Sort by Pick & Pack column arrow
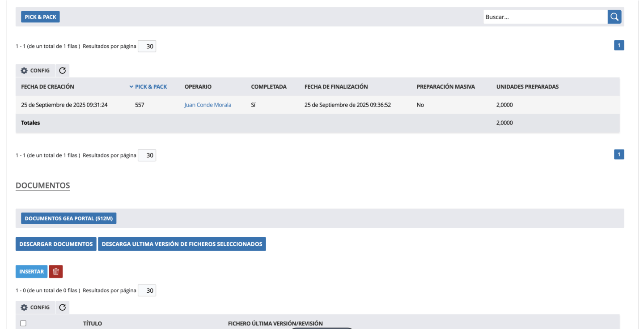 pyautogui.click(x=131, y=87)
